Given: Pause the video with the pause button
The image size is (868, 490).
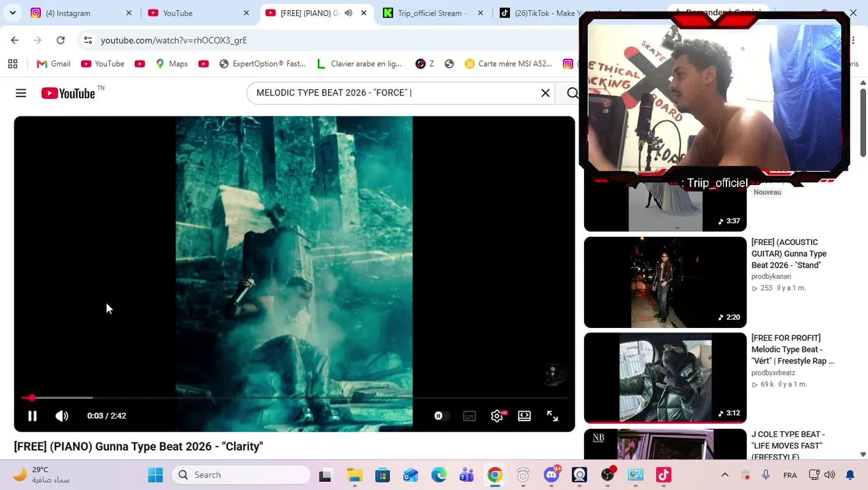Looking at the screenshot, I should 32,416.
